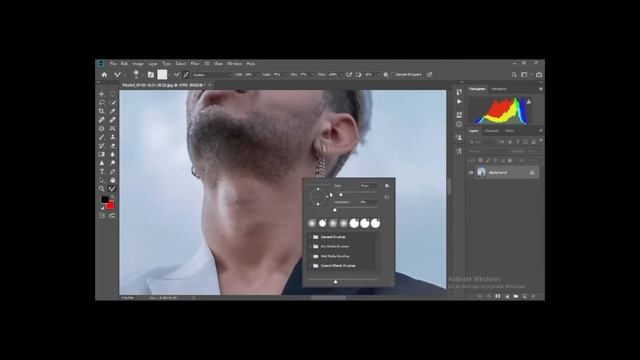Click the histogram cached data warning icon
Image resolution: width=640 pixels, height=360 pixels.
529,102
